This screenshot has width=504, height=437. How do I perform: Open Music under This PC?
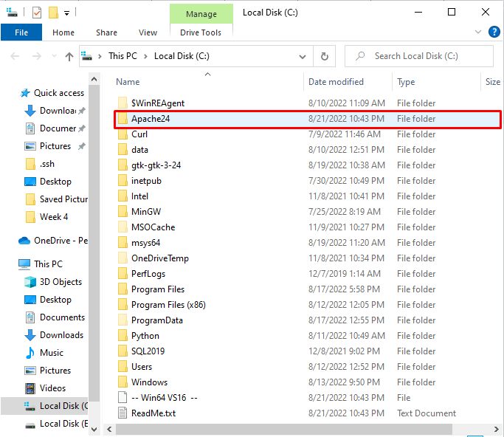coord(44,352)
